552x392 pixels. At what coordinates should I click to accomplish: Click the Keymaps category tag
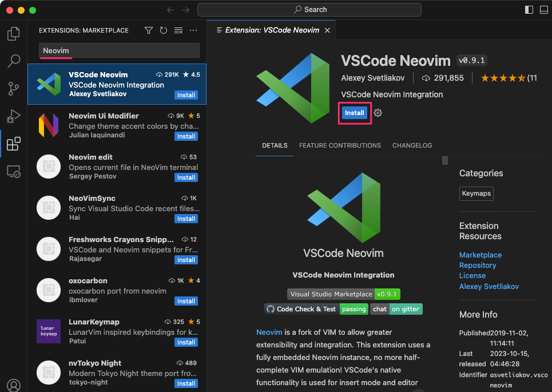tap(476, 193)
